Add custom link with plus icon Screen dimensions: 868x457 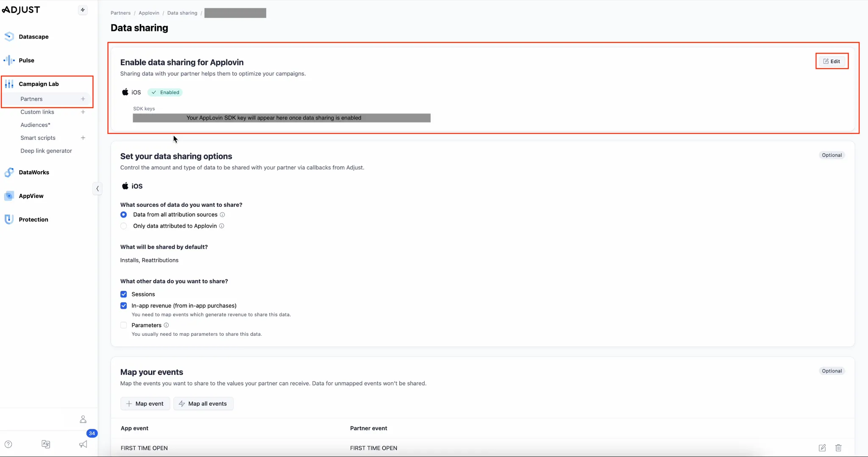(x=83, y=112)
